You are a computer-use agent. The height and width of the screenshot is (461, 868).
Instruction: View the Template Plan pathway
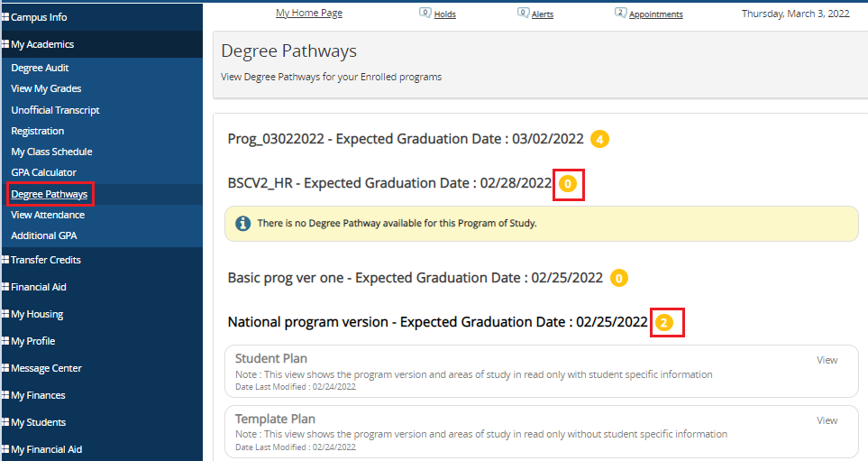827,420
